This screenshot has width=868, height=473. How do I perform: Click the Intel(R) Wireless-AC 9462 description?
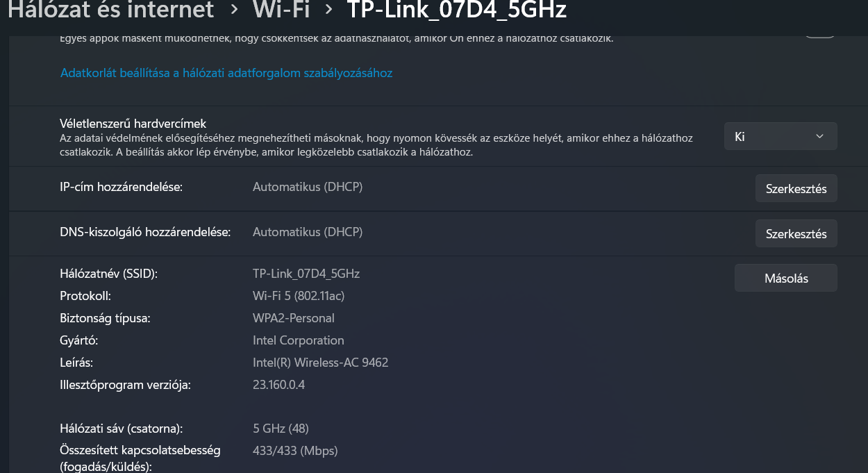[x=321, y=363]
